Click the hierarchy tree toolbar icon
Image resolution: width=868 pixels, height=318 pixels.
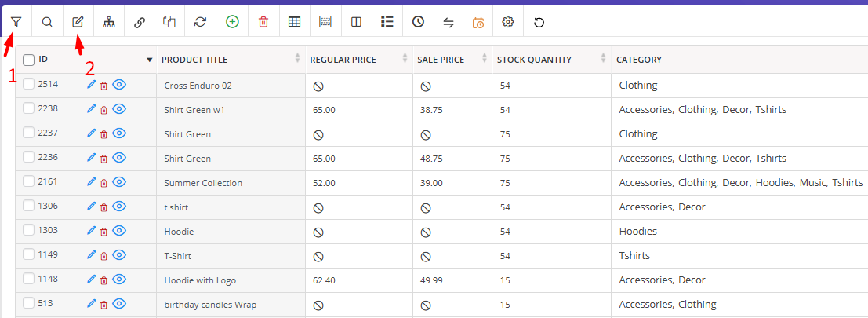click(108, 22)
